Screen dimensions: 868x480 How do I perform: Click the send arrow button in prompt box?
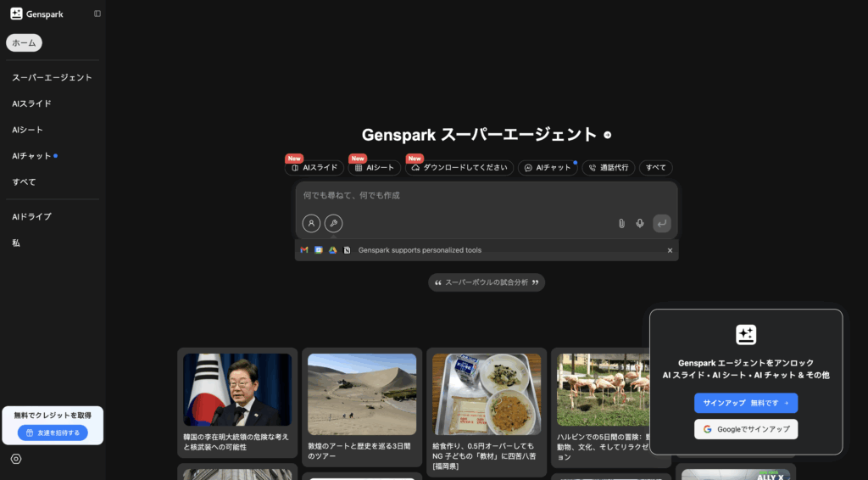[661, 223]
